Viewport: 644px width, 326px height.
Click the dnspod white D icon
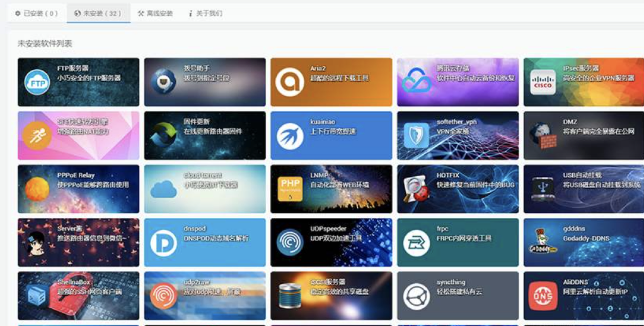[x=164, y=243]
